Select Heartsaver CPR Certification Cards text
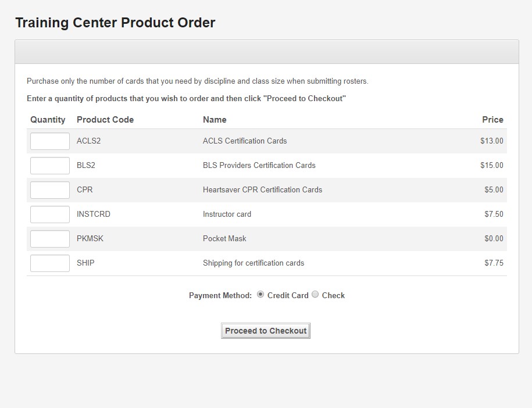The image size is (532, 408). (262, 189)
